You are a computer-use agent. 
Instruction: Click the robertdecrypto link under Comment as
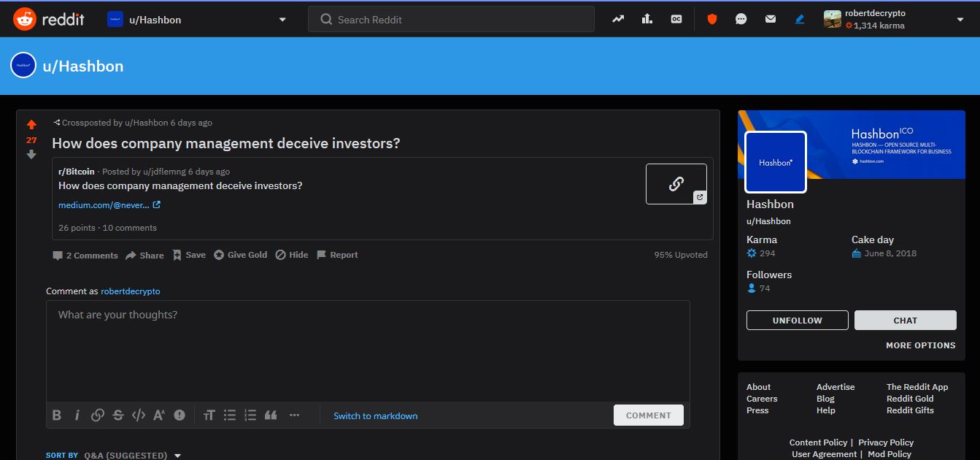click(131, 291)
